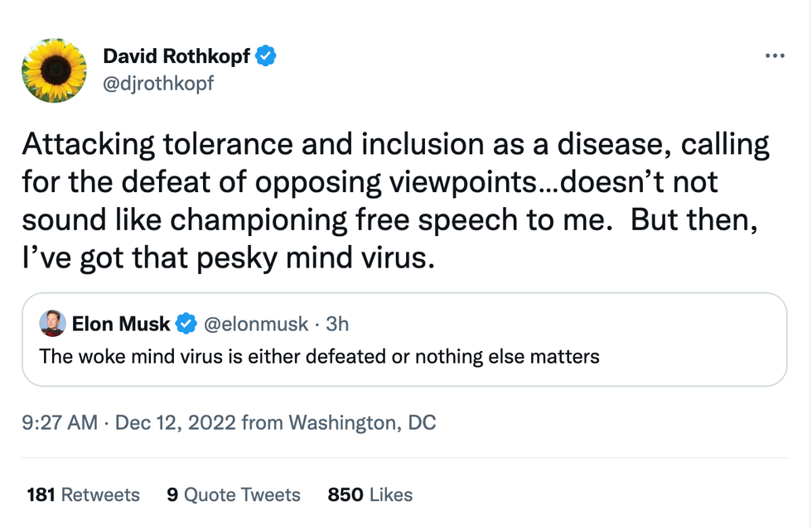Visit the @djrothkopf handle
812x529 pixels.
click(158, 84)
